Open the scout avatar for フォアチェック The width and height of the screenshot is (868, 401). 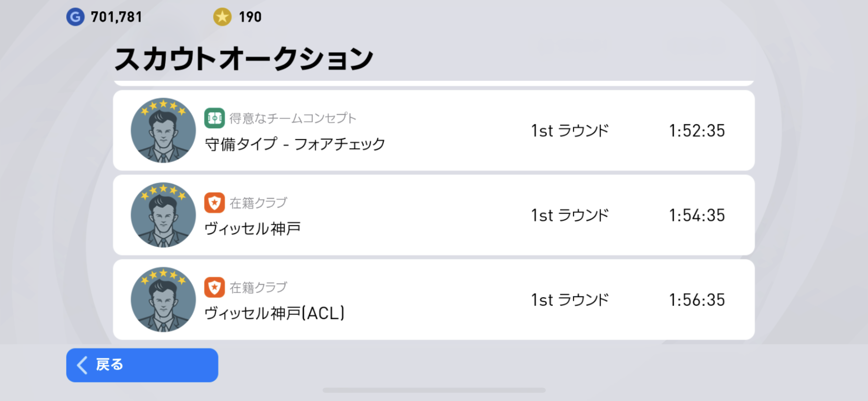163,130
